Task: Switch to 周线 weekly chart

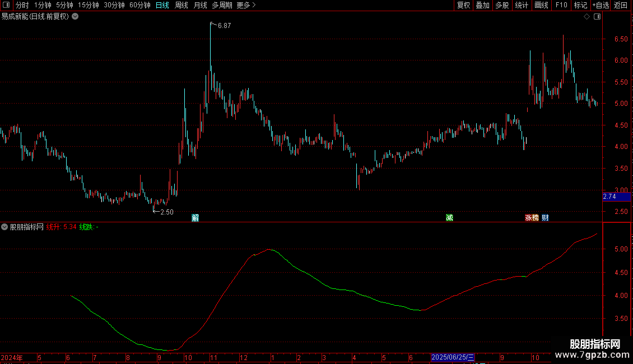Action: coord(181,5)
